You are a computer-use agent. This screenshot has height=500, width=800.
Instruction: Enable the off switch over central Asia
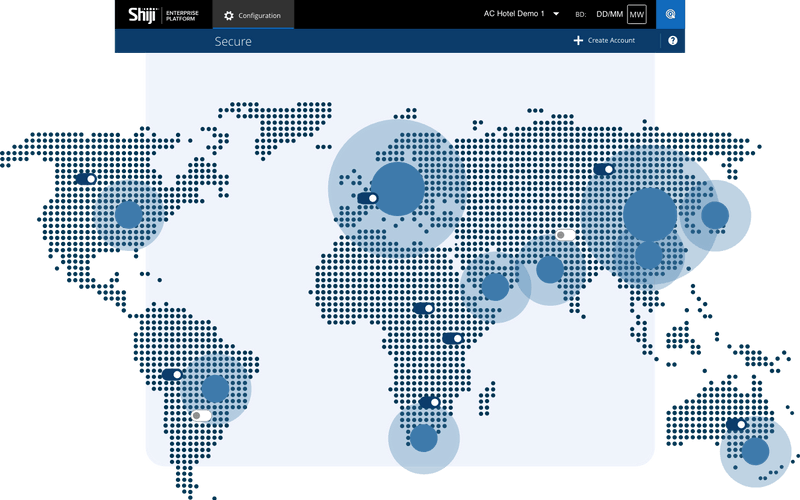point(565,235)
